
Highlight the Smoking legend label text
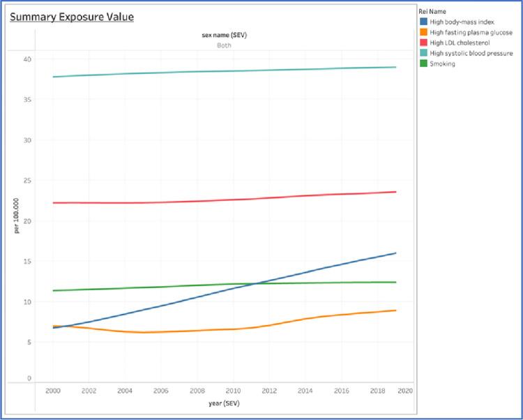442,63
